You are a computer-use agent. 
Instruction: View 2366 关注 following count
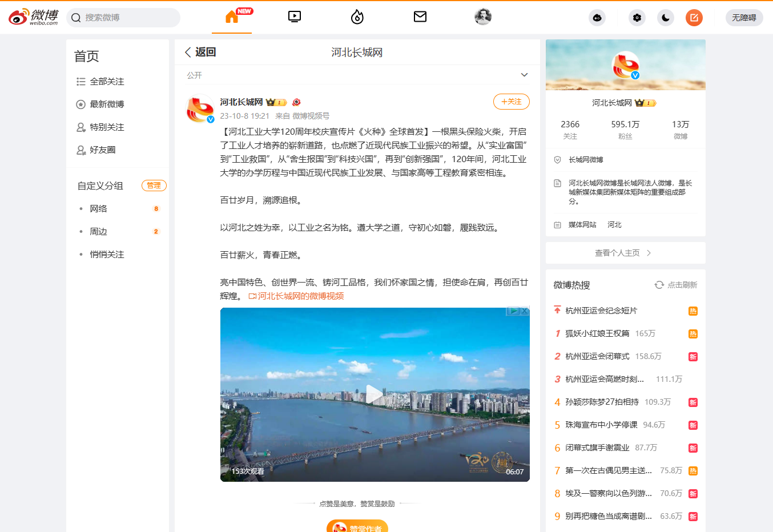(570, 130)
